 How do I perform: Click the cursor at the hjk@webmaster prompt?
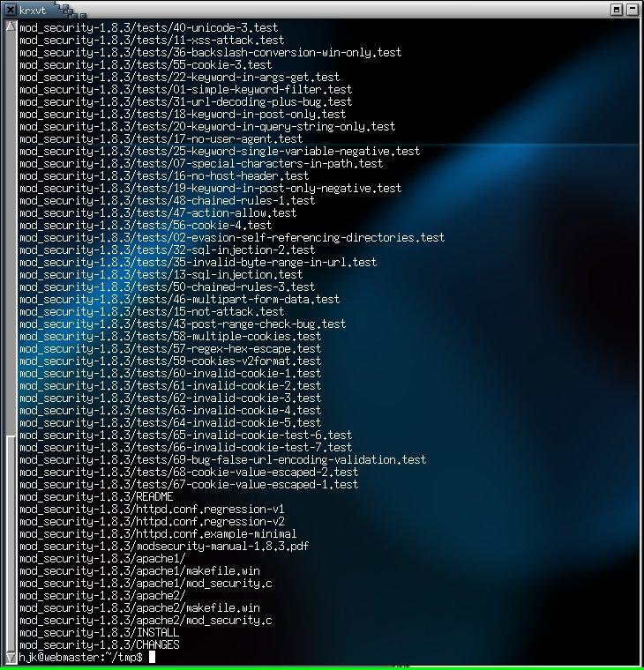tap(152, 658)
